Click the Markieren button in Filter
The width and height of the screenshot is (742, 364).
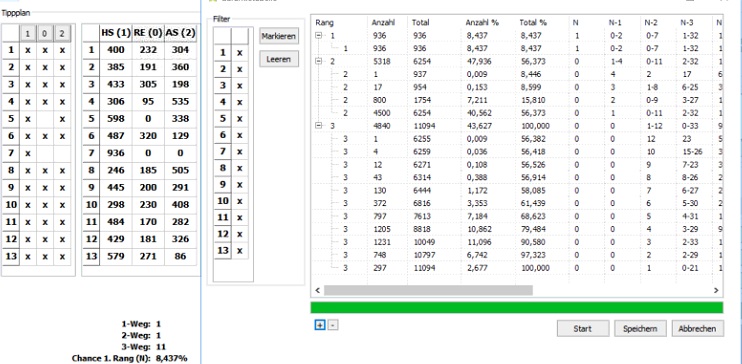[279, 36]
